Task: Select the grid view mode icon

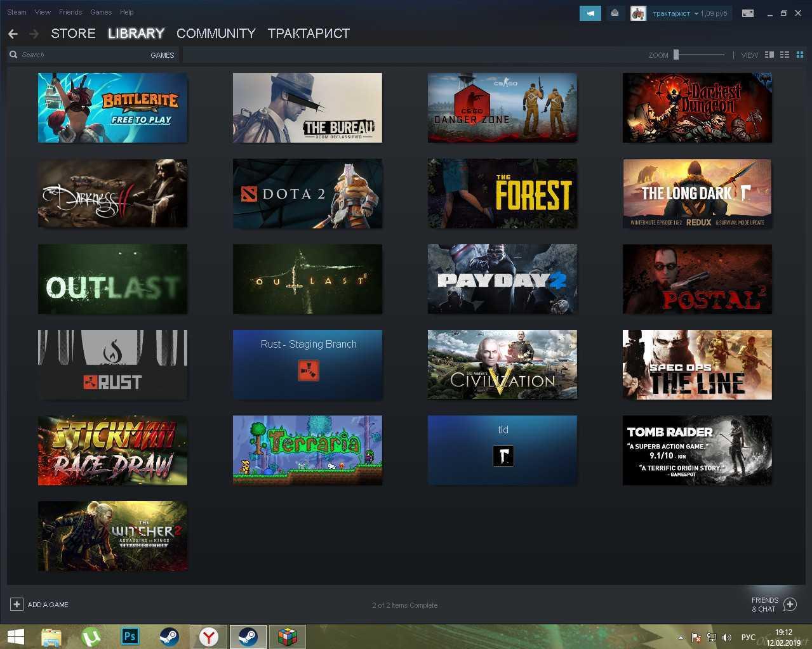Action: 800,55
